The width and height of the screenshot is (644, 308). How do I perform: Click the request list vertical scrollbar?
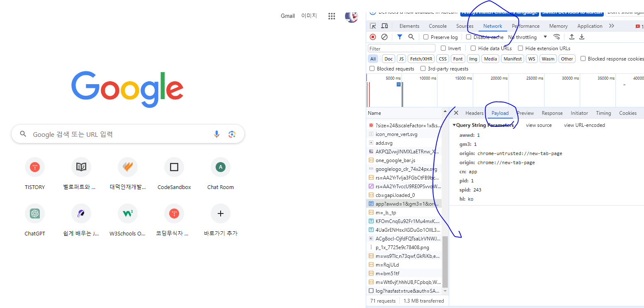click(x=445, y=261)
